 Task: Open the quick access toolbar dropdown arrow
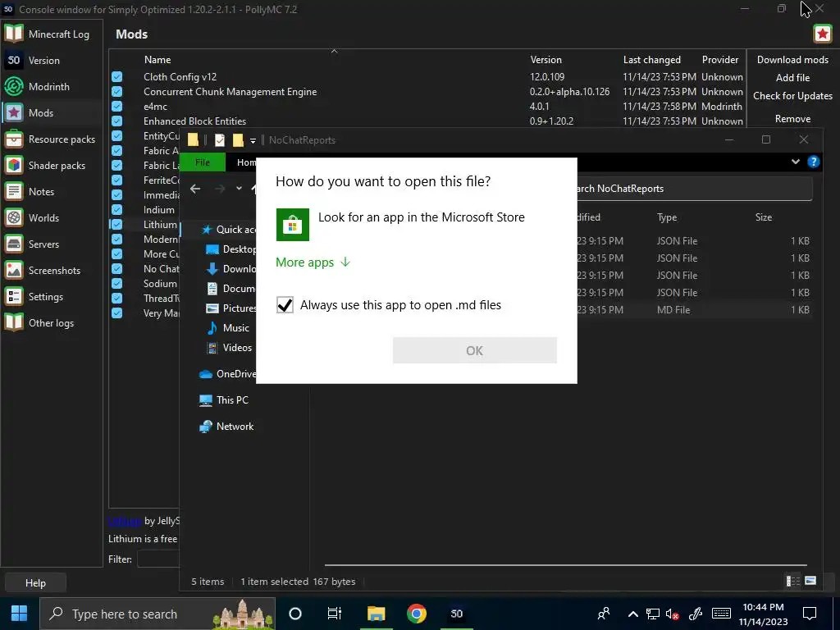(253, 141)
